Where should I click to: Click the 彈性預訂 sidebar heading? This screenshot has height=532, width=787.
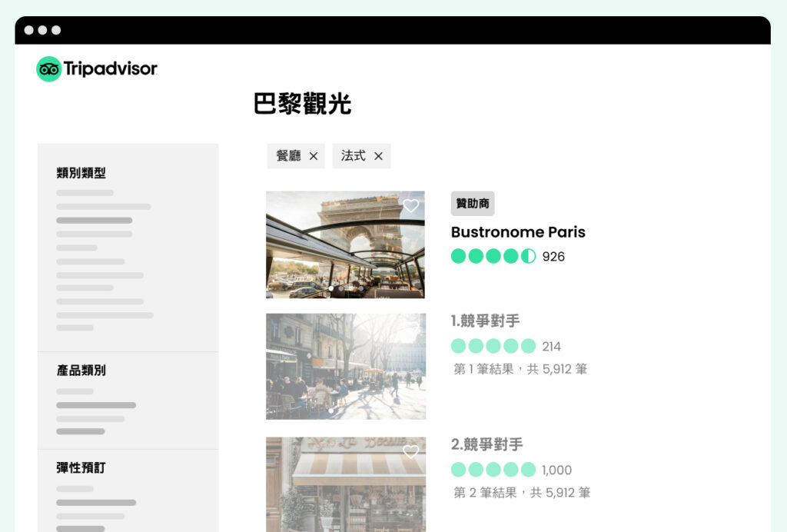tap(81, 467)
